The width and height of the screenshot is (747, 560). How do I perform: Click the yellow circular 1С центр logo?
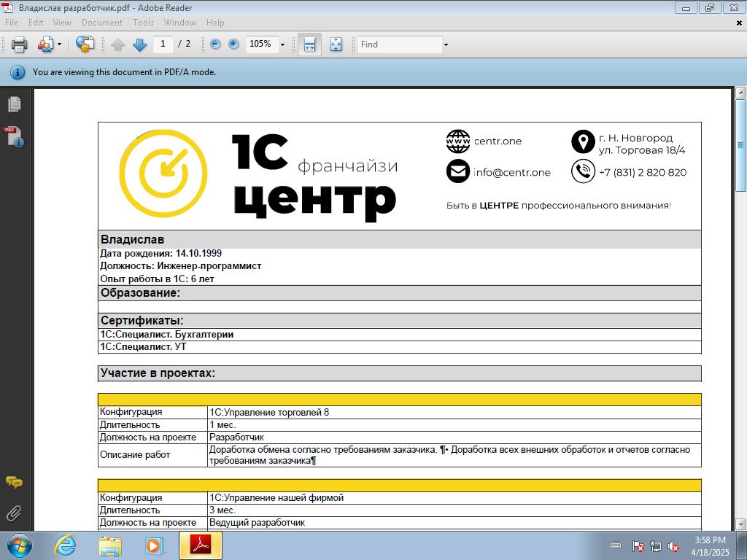coord(163,174)
